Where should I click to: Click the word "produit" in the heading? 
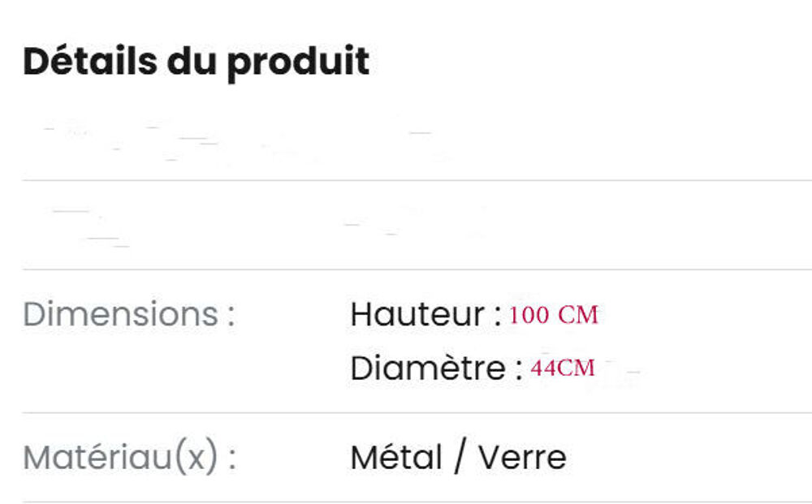[298, 63]
